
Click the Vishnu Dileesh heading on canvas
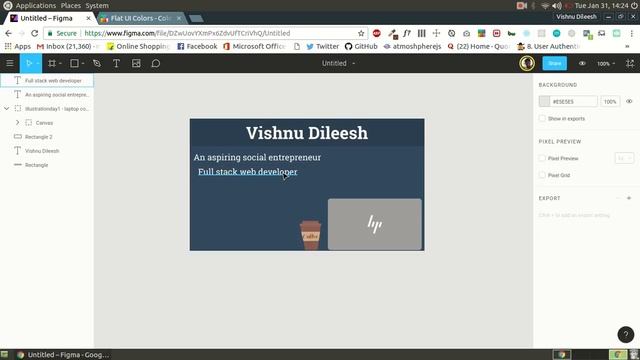coord(307,133)
